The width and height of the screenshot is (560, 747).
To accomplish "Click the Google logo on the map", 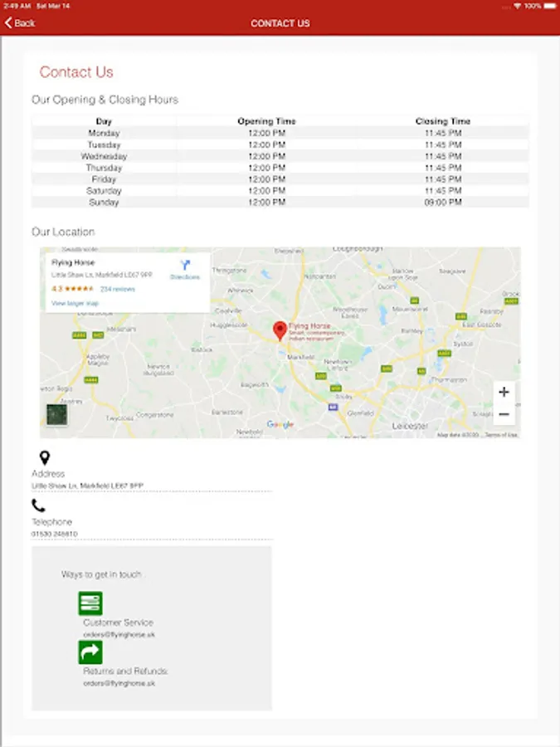I will (280, 424).
